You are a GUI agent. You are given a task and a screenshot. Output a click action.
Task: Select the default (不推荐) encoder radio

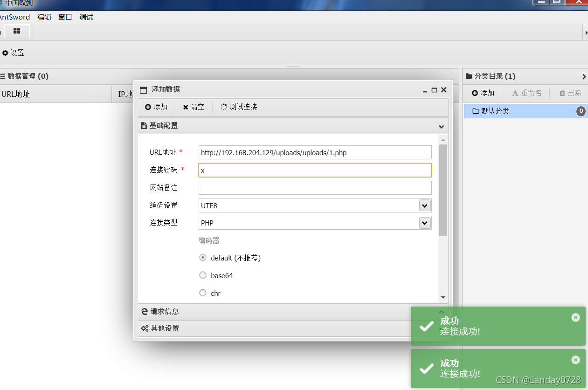(x=203, y=258)
